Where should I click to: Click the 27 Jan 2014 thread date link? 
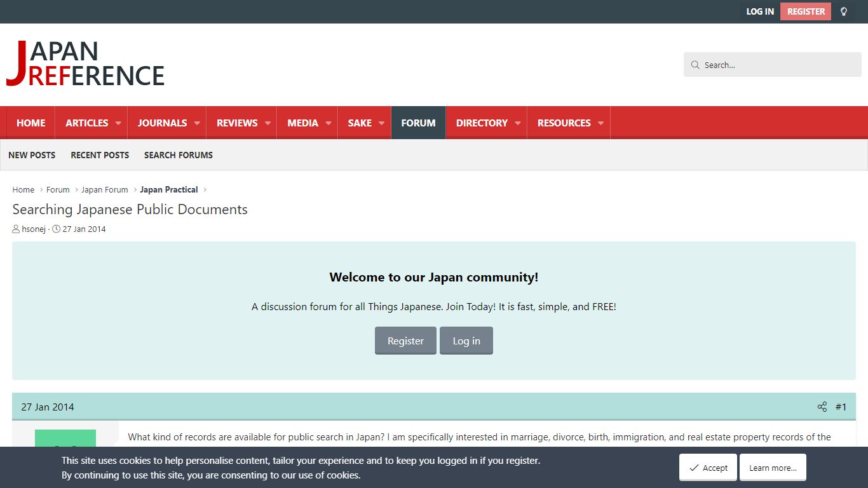tap(84, 229)
